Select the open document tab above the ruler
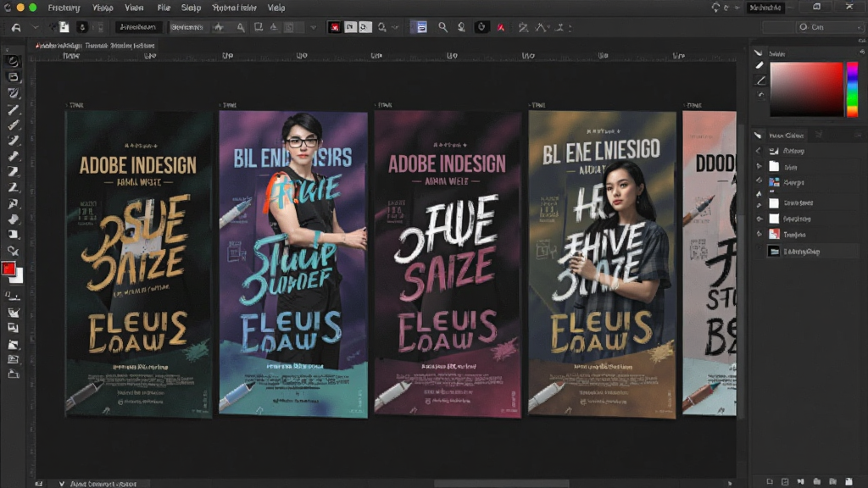Image resolution: width=868 pixels, height=488 pixels. click(95, 46)
